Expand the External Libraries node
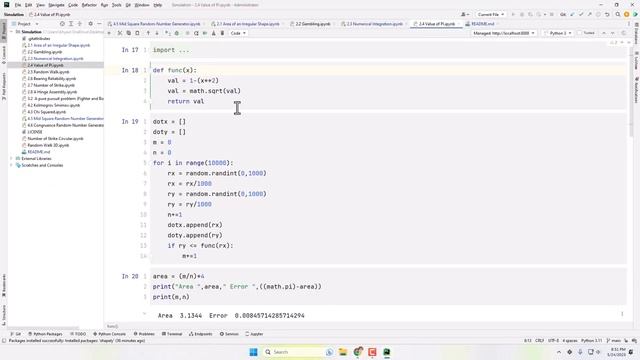Screen dimensions: 640x360 pyautogui.click(x=12, y=158)
